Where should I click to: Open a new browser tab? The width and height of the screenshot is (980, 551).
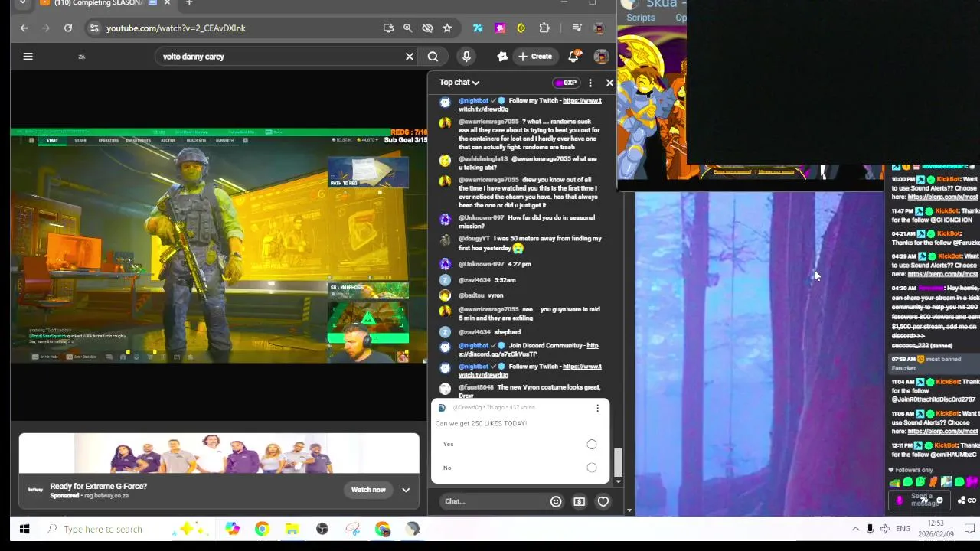[x=188, y=3]
